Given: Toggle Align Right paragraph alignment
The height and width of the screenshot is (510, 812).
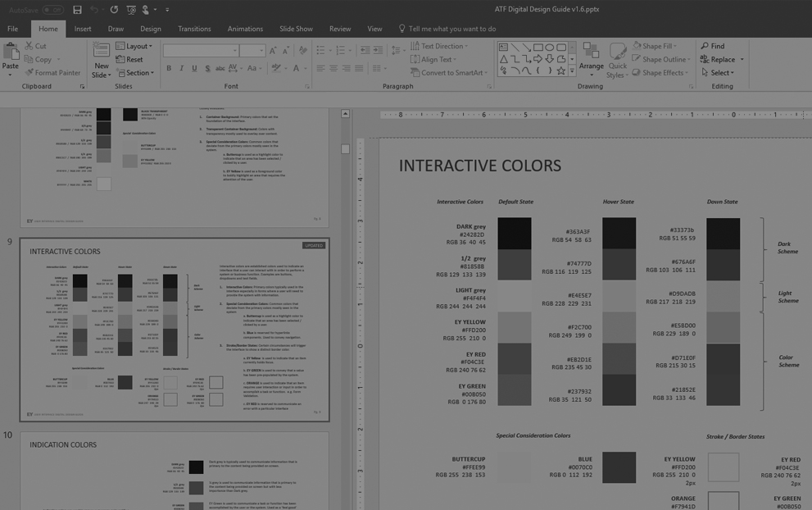Looking at the screenshot, I should point(346,68).
